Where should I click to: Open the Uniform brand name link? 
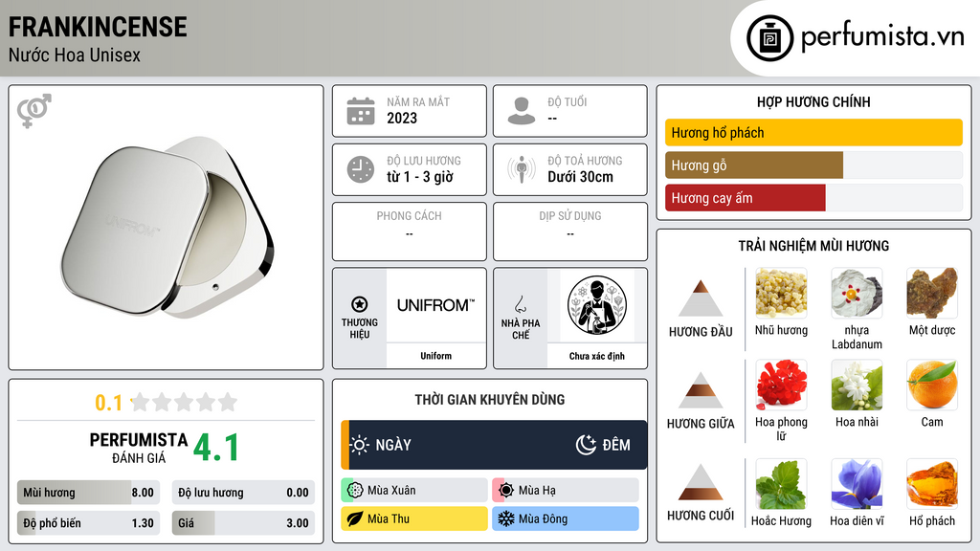tap(435, 356)
